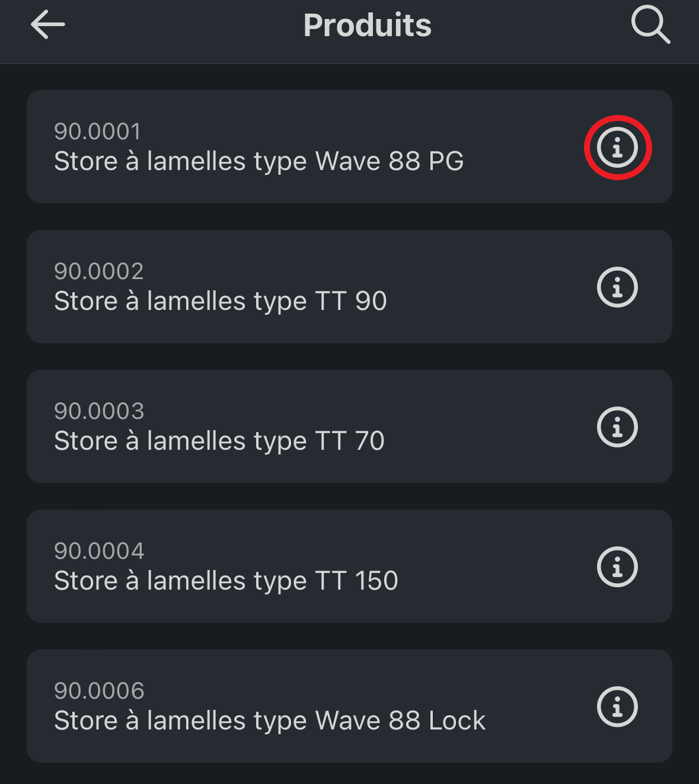Image resolution: width=699 pixels, height=784 pixels.
Task: Open search with the magnifier icon
Action: click(650, 25)
